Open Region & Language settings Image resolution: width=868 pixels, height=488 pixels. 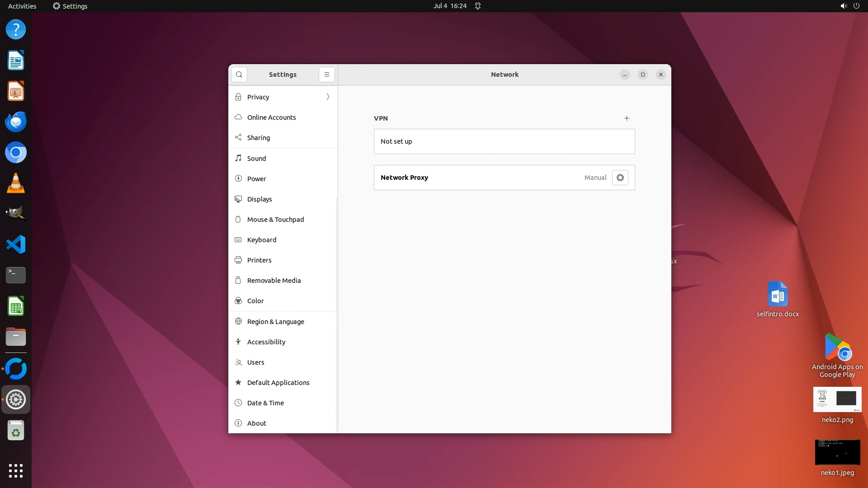(x=275, y=322)
